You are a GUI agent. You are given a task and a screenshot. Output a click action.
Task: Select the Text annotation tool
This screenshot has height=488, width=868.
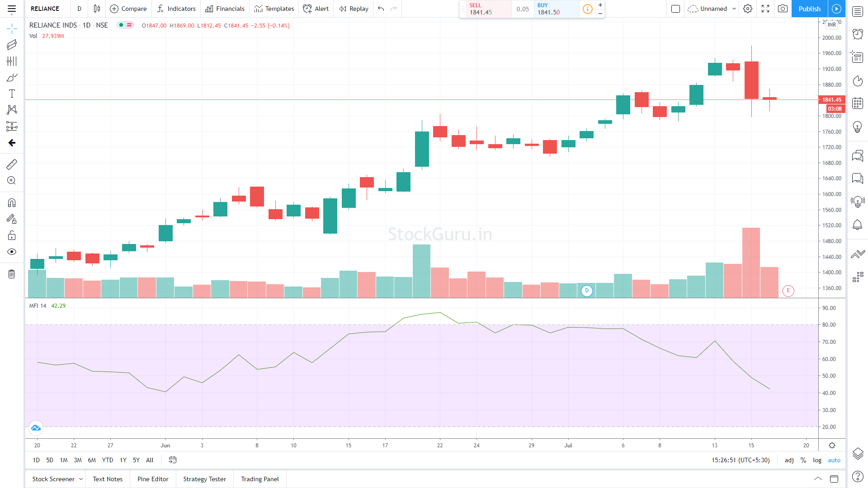[12, 94]
